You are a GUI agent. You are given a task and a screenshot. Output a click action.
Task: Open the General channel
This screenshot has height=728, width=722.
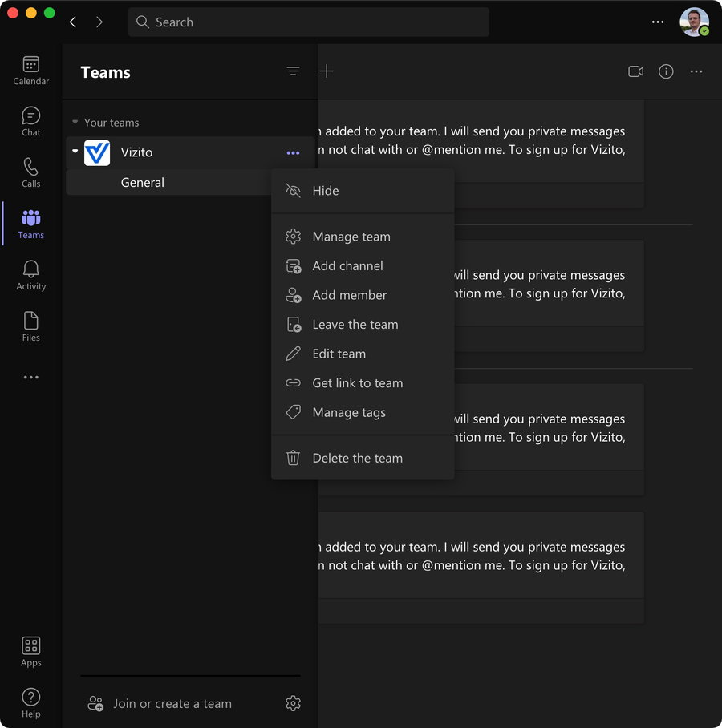[x=143, y=183]
